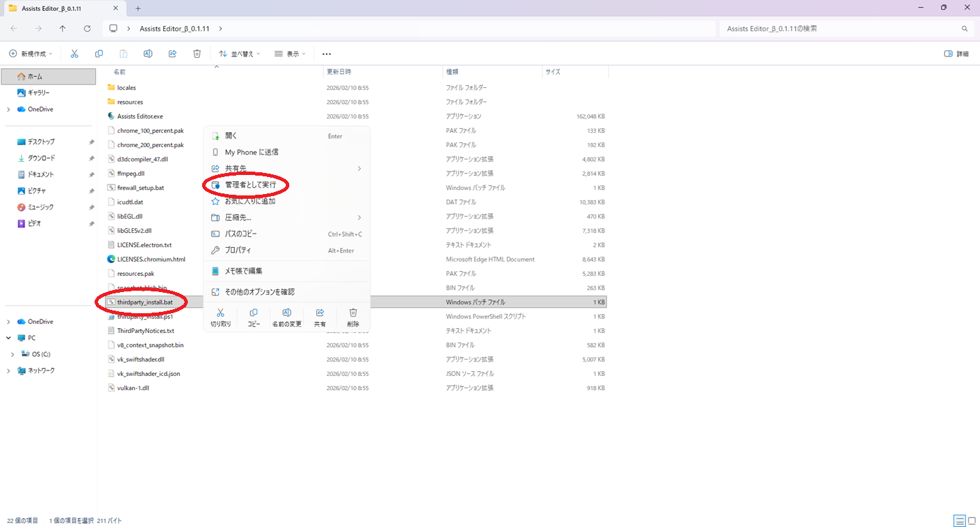Select the Assists Editor.exe file
Image resolution: width=980 pixels, height=527 pixels.
pos(140,116)
